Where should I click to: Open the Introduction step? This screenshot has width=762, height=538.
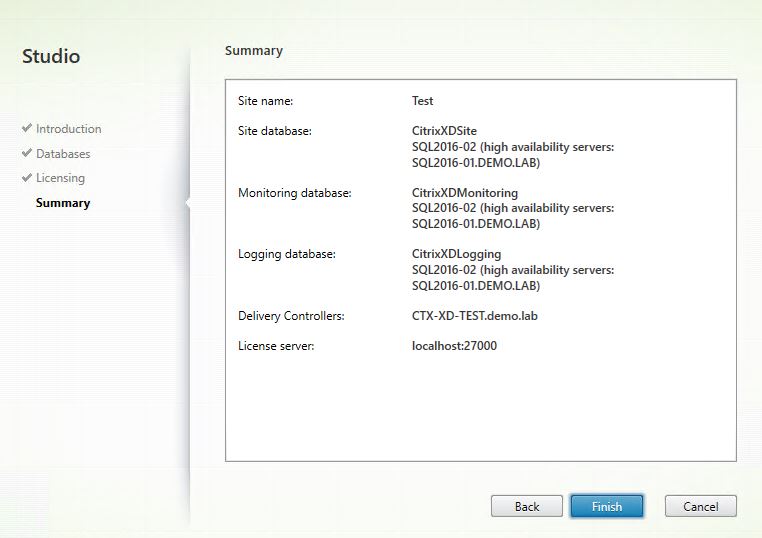tap(69, 129)
